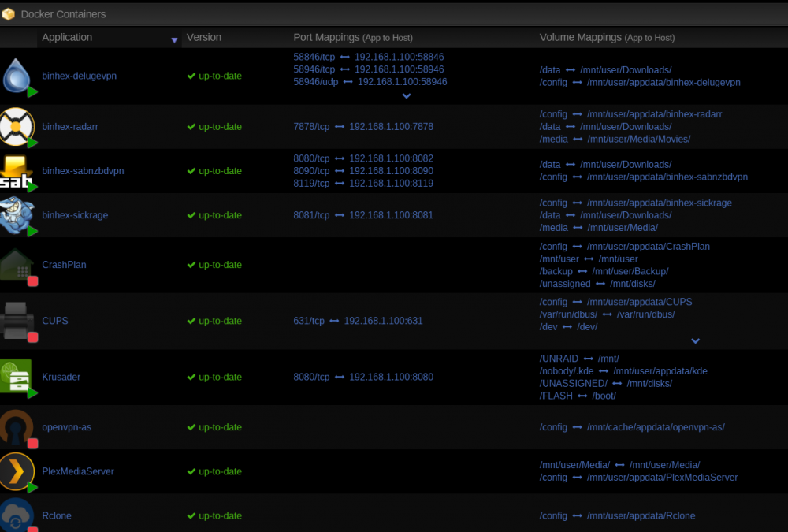Click volume mapping /nobody/.kde to /mnt/user/appdata/kde
The height and width of the screenshot is (532, 788).
(x=623, y=371)
